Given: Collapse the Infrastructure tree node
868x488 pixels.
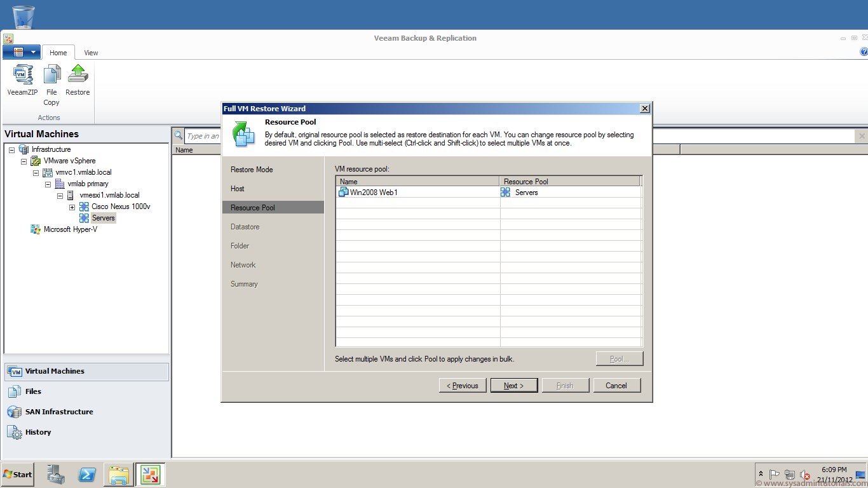Looking at the screenshot, I should [x=12, y=150].
